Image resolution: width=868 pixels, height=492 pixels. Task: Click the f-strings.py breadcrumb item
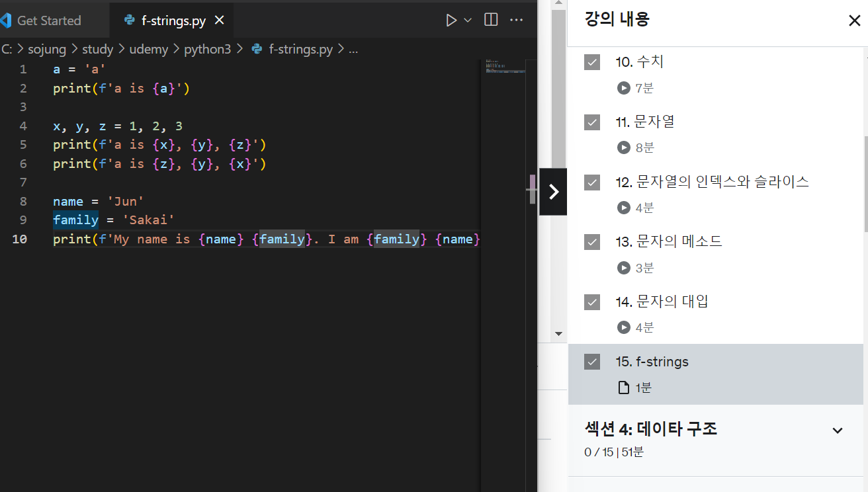click(x=300, y=49)
